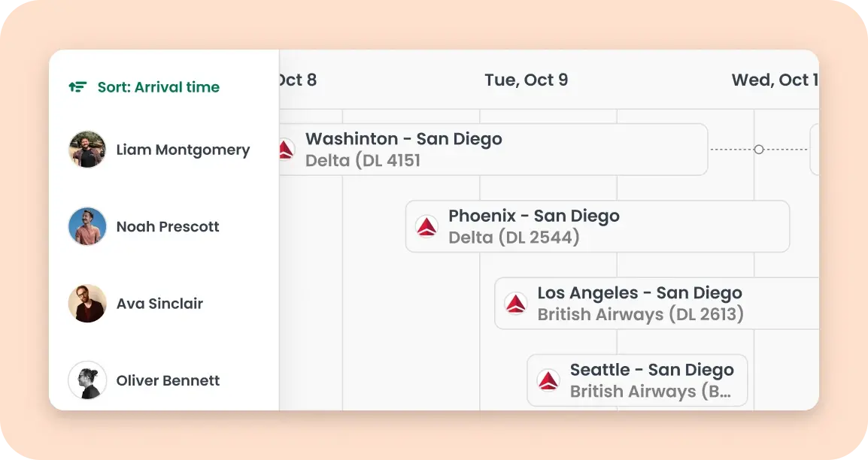Select Liam Montgomery in the traveler list
Viewport: 868px width, 460px height.
(x=183, y=150)
